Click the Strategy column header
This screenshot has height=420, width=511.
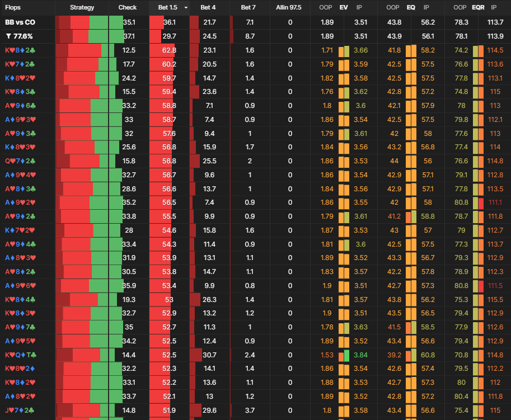coord(82,8)
